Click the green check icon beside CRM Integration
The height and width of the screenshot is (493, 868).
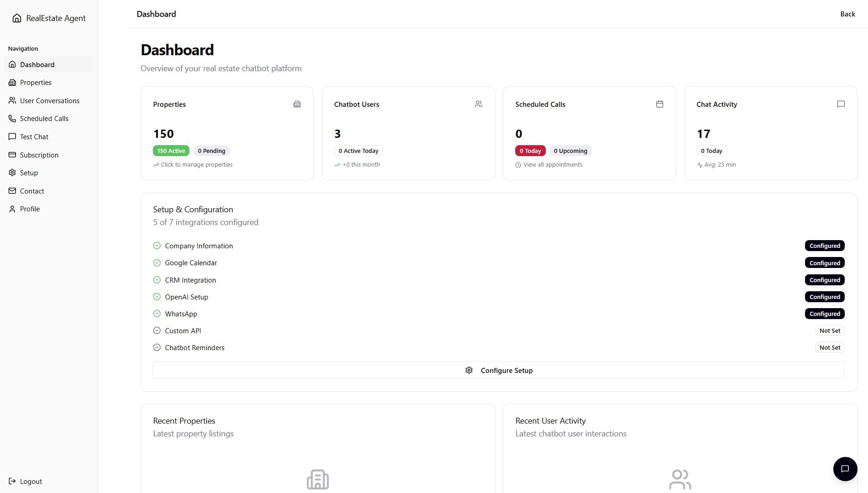click(x=157, y=280)
